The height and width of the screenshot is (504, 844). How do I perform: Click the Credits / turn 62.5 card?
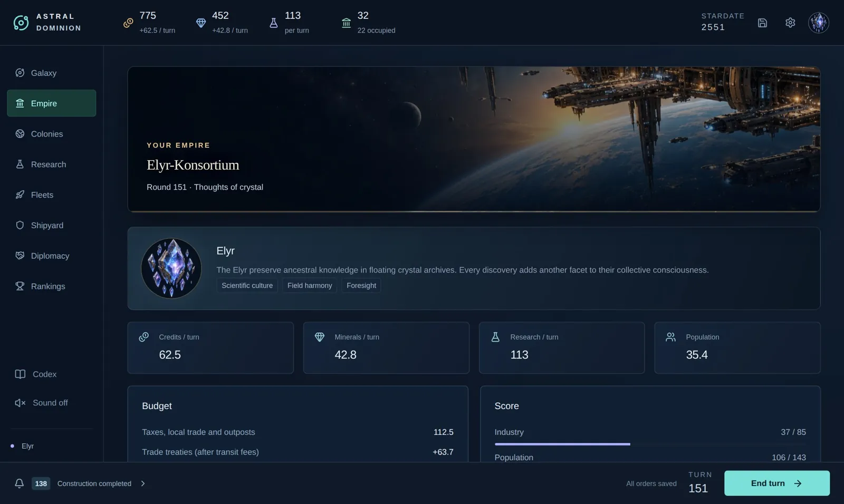210,348
